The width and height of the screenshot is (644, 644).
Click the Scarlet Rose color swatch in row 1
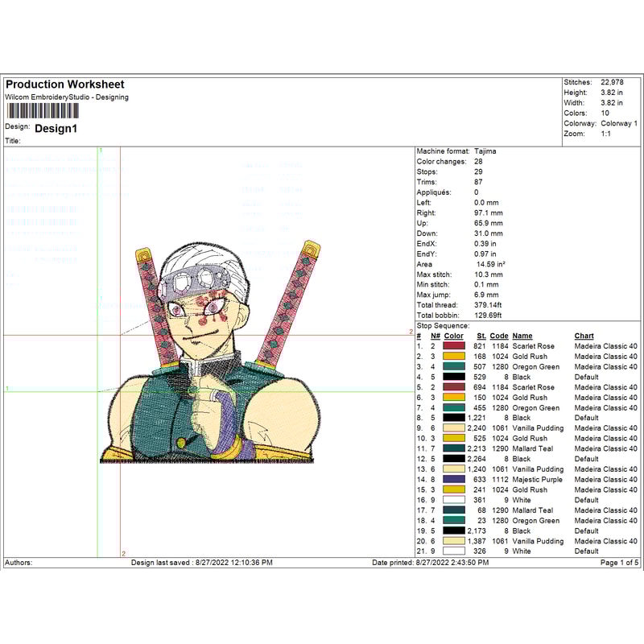pyautogui.click(x=454, y=345)
